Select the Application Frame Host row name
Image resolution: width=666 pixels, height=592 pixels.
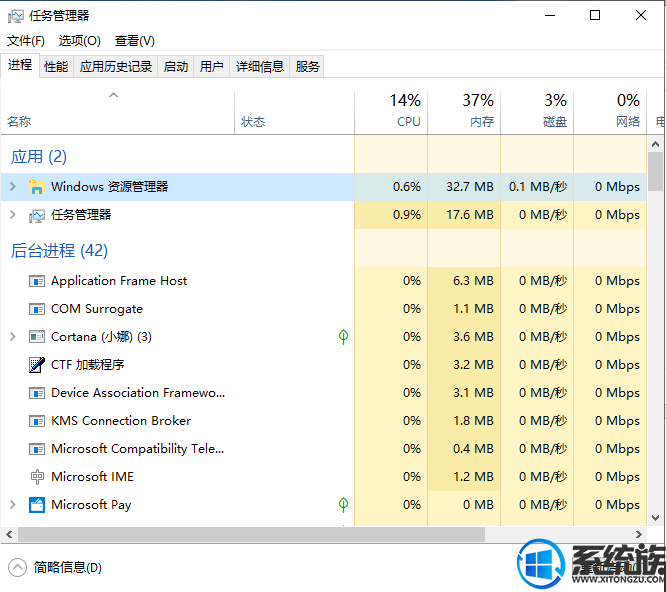tap(119, 281)
